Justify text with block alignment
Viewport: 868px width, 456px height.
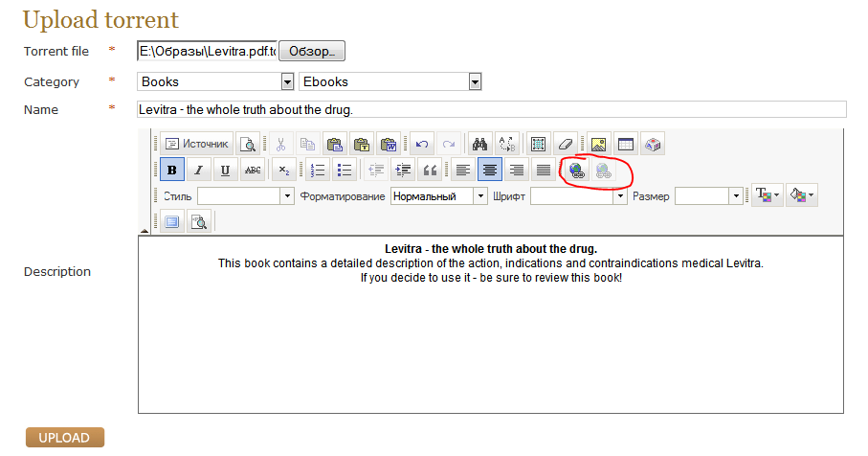click(x=544, y=170)
